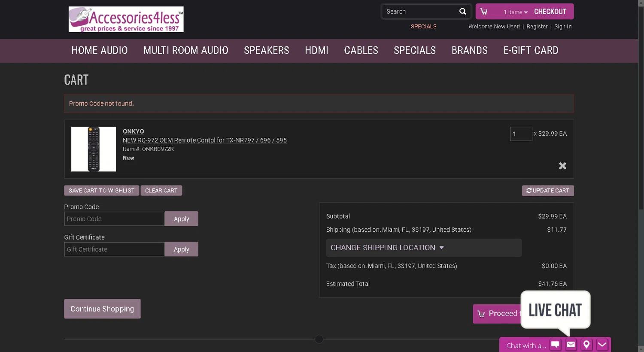Open the Multi Room Audio menu
The width and height of the screenshot is (644, 352).
[186, 51]
